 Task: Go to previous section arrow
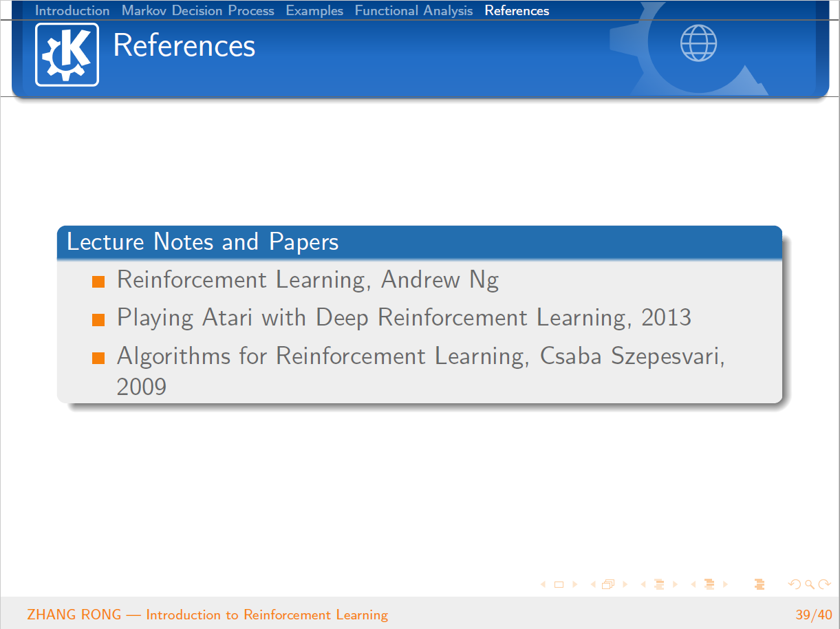(693, 584)
